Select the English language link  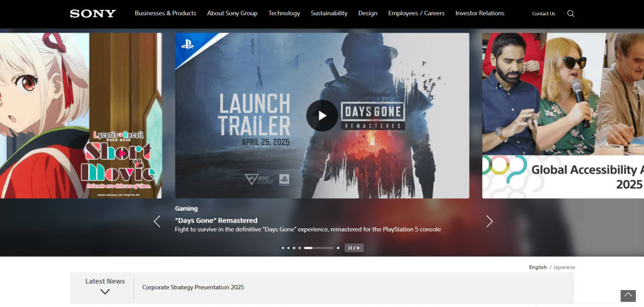pyautogui.click(x=538, y=267)
